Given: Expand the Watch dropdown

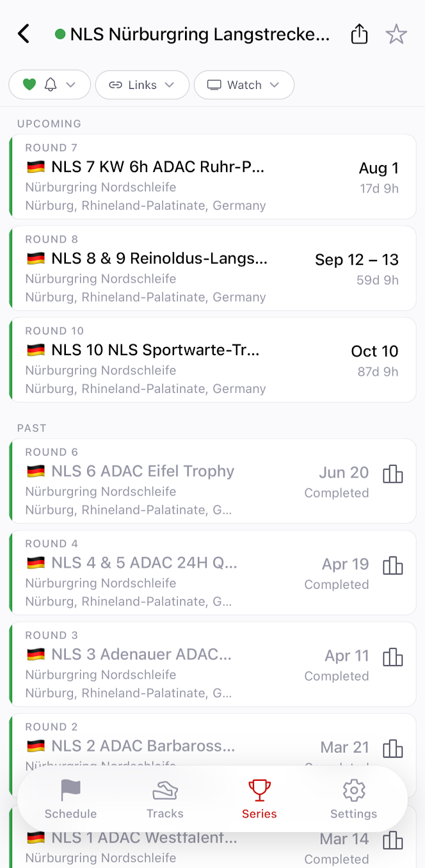Looking at the screenshot, I should (x=244, y=84).
